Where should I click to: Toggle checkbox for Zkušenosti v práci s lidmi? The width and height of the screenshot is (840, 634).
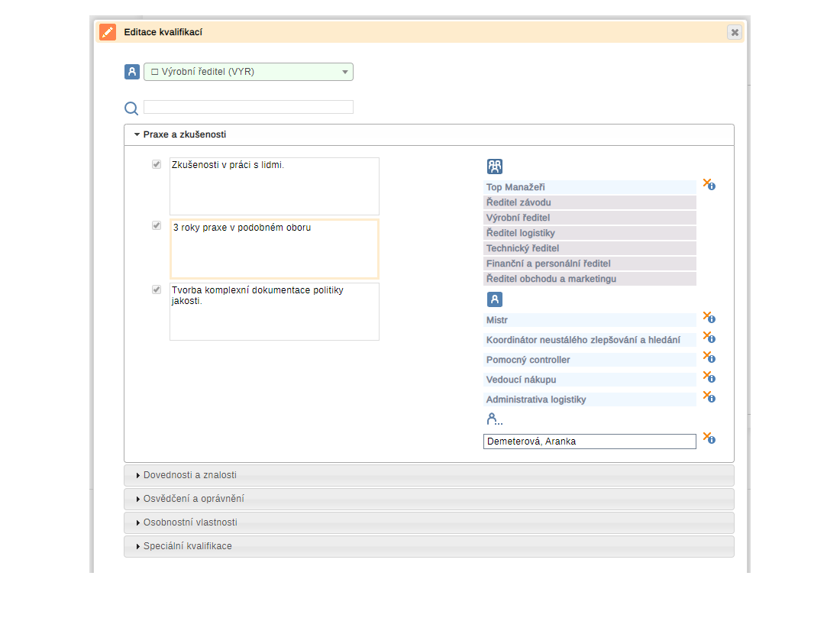(157, 164)
